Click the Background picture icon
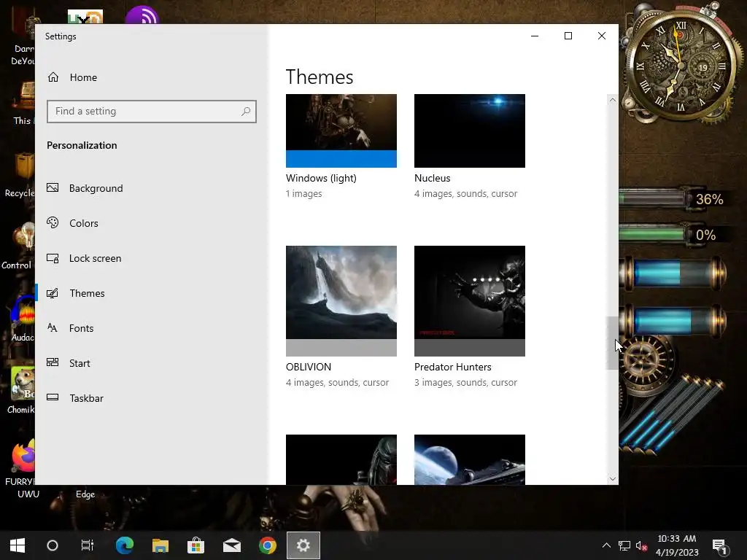The height and width of the screenshot is (560, 747). pos(53,187)
